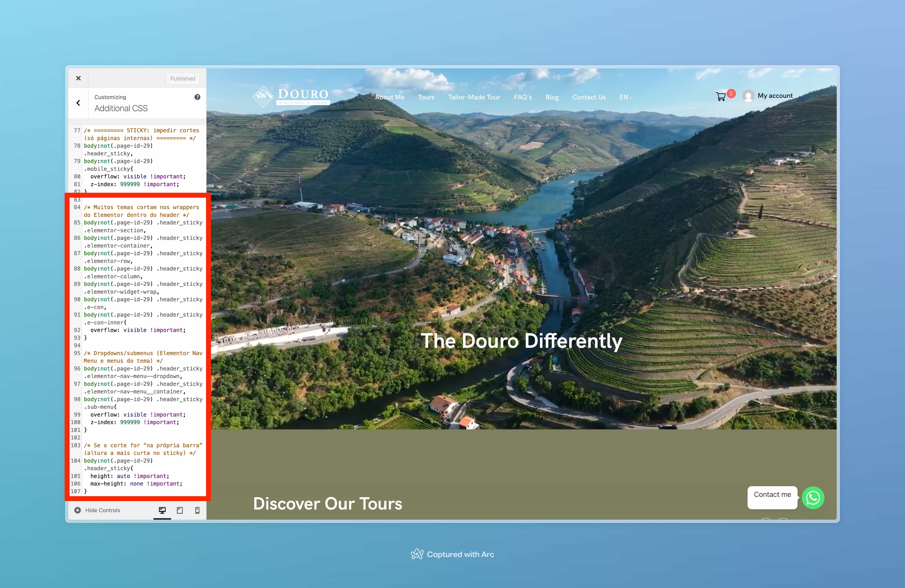The width and height of the screenshot is (905, 588).
Task: Close the Customizer with the X icon
Action: click(x=78, y=78)
